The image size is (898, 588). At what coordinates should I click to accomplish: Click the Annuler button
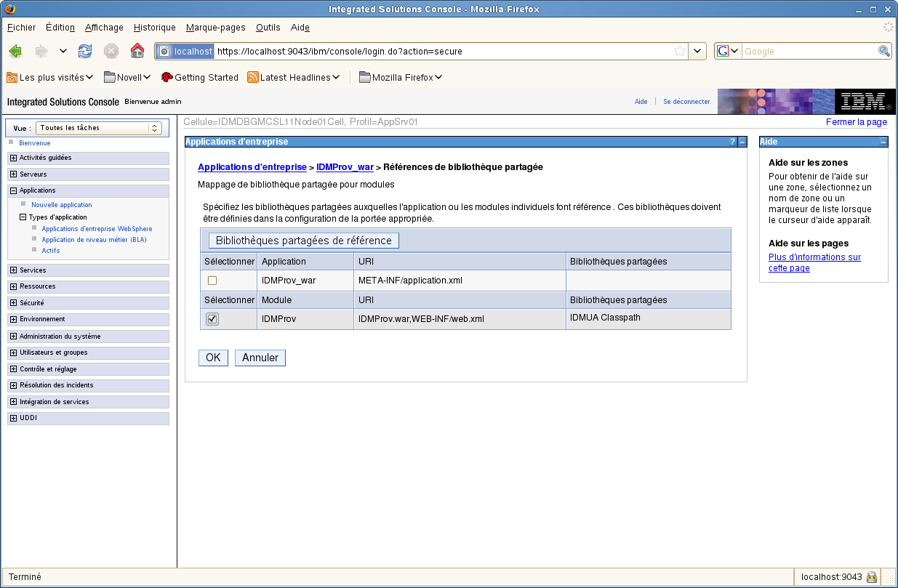[x=260, y=358]
